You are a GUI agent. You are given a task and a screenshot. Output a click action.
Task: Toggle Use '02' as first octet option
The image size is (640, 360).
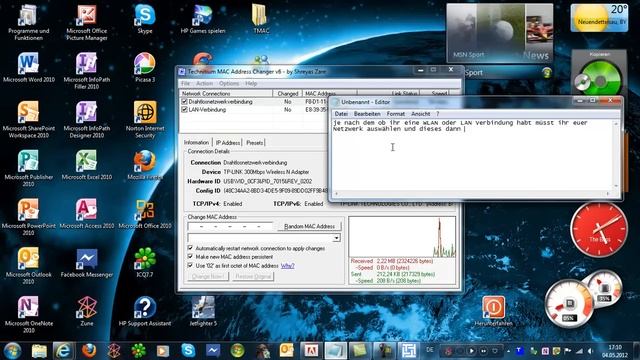point(190,265)
